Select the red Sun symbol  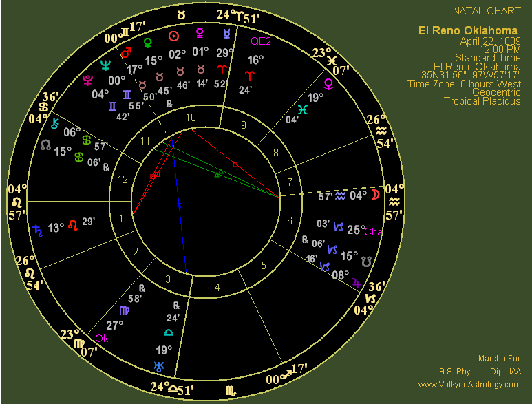click(174, 36)
